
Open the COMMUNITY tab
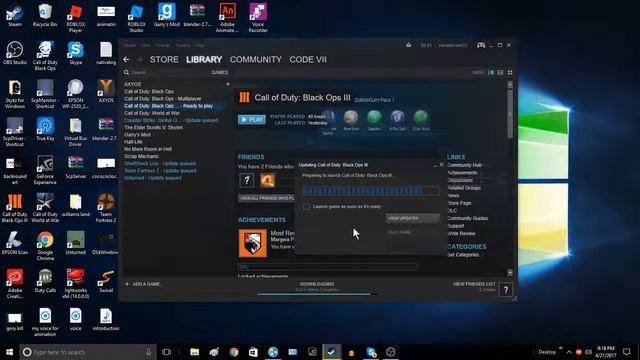tap(256, 60)
